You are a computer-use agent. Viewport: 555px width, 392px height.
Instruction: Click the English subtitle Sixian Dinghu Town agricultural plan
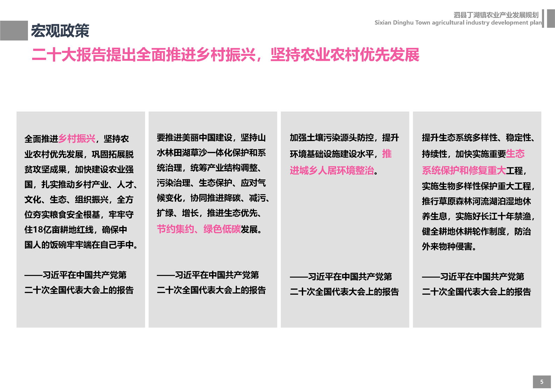458,23
